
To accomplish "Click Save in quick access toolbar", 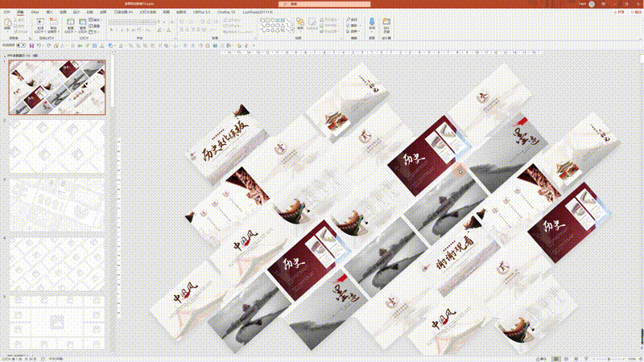I will click(x=31, y=45).
